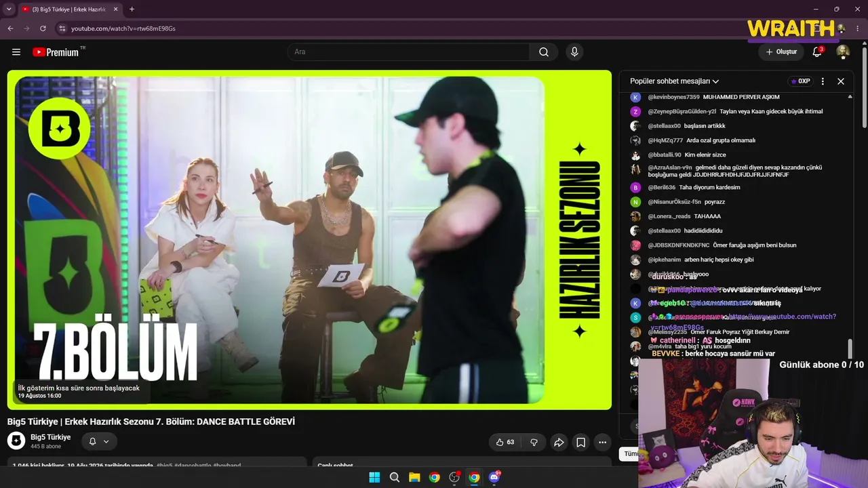Close the live chat panel
Image resolution: width=868 pixels, height=488 pixels.
point(841,81)
